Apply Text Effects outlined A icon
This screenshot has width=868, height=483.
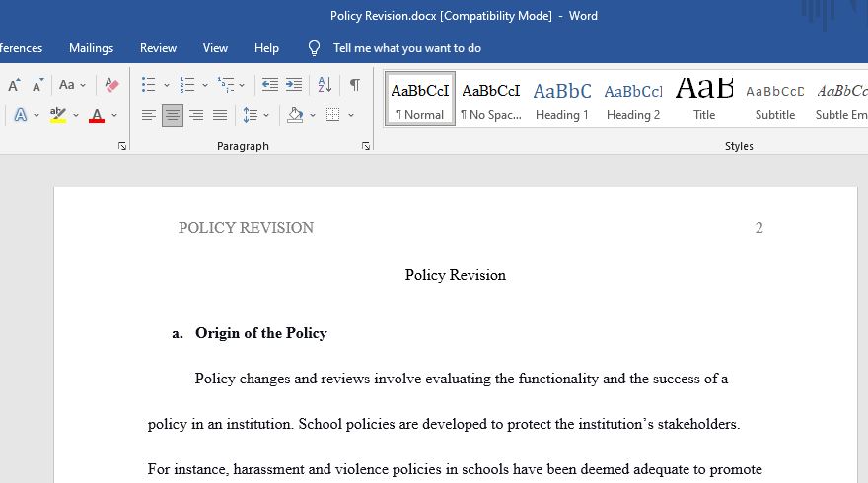pos(21,115)
